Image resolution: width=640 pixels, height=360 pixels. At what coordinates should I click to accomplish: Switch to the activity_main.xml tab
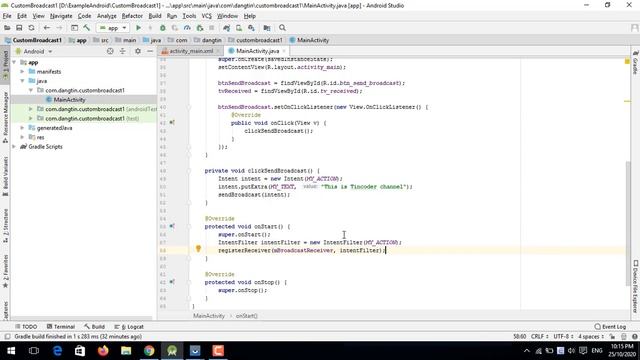click(x=191, y=51)
